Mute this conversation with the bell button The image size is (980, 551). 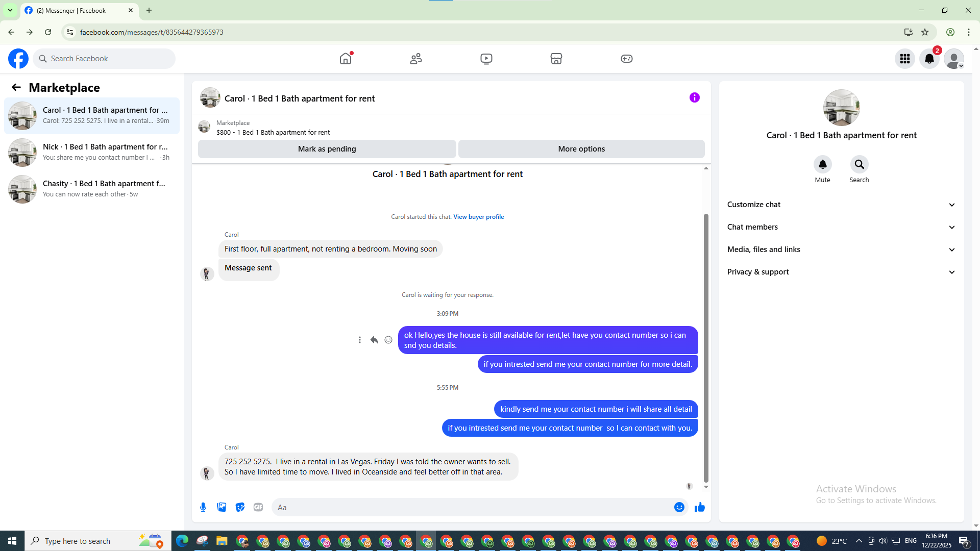822,164
